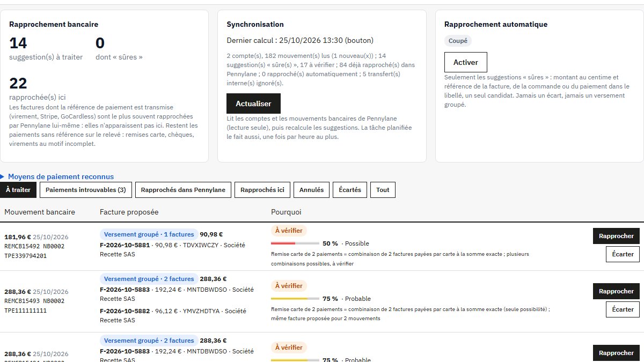Screen dimensions: 644x362
Task: Click Rapprocher for 181,96 € movement
Action: pos(616,236)
